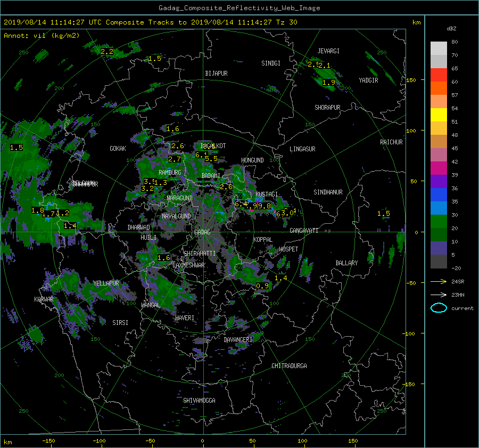Click the SHORAPUR city label

[x=327, y=108]
